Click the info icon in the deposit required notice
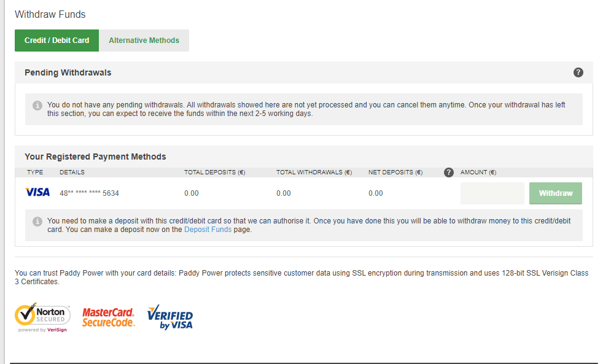Viewport: 603px width, 364px height. click(37, 221)
